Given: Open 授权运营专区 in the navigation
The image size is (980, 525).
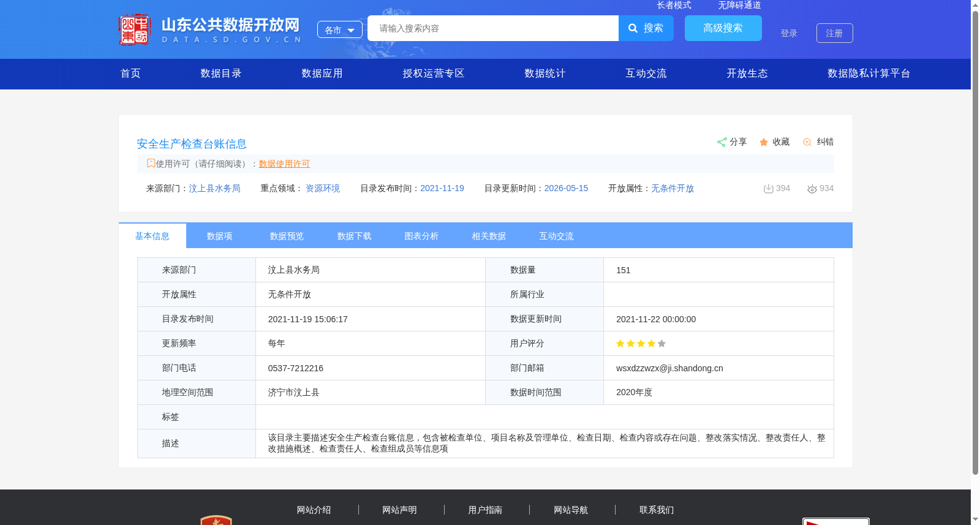Looking at the screenshot, I should point(434,74).
